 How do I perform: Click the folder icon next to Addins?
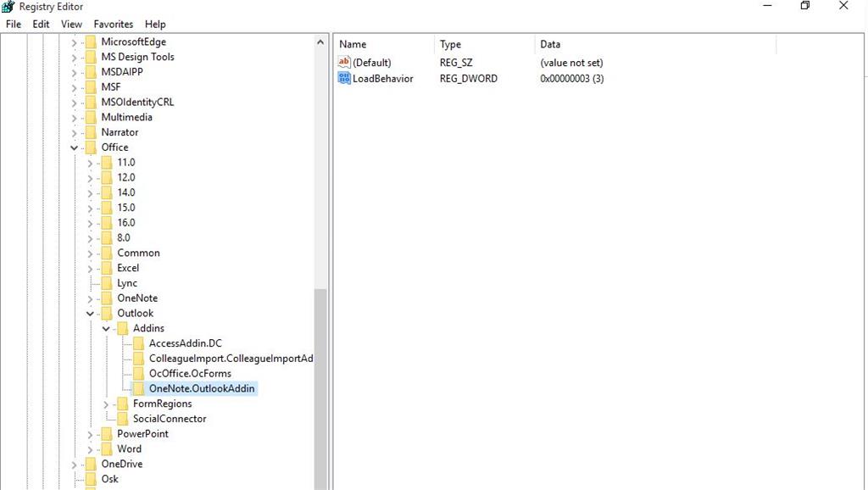tap(123, 328)
